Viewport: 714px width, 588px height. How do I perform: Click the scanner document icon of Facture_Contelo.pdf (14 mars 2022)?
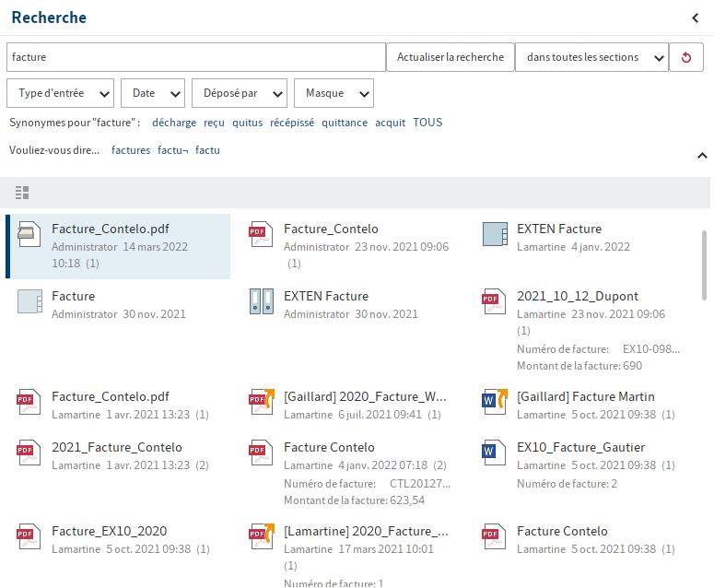coord(29,234)
